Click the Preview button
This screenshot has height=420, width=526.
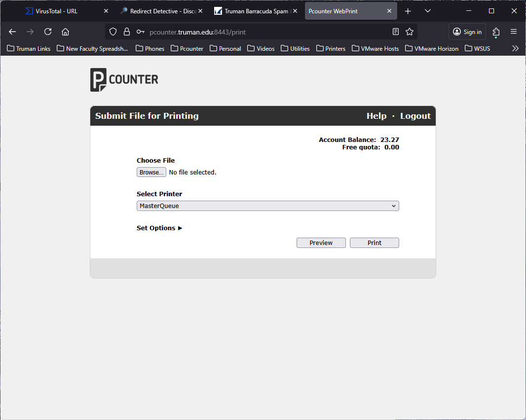[x=321, y=243]
